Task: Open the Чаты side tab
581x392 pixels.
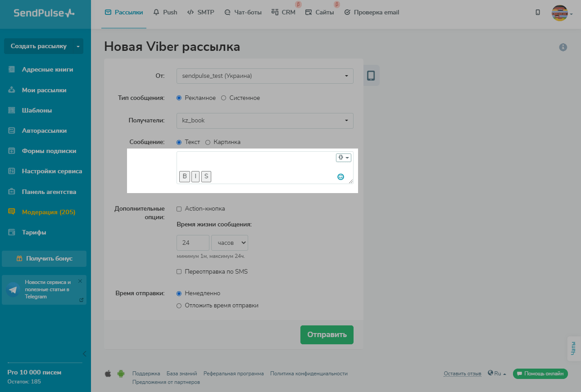Action: (573, 349)
